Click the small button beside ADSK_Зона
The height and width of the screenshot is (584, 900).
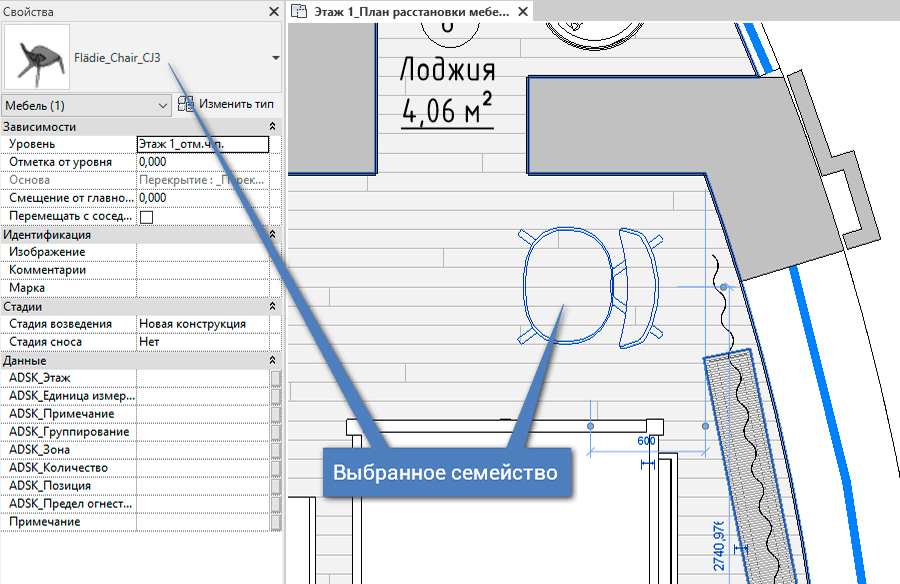pyautogui.click(x=276, y=450)
